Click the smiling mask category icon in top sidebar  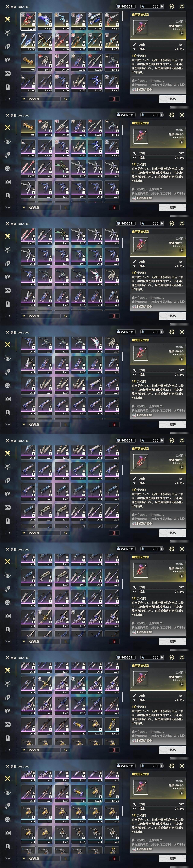tap(7, 73)
